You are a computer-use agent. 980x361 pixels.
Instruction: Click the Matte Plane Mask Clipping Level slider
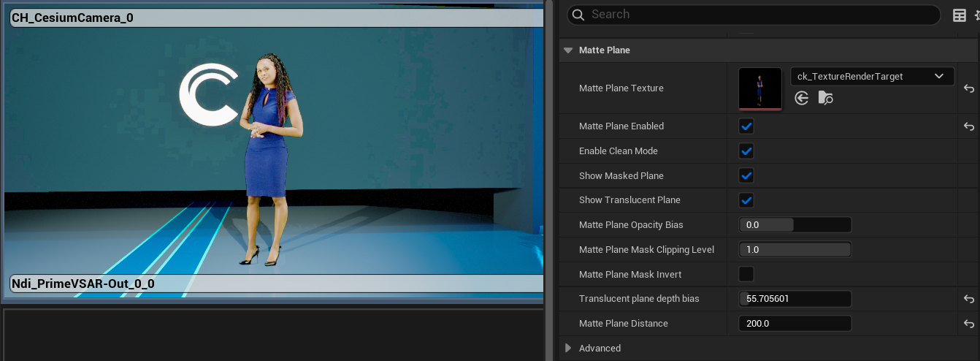795,249
